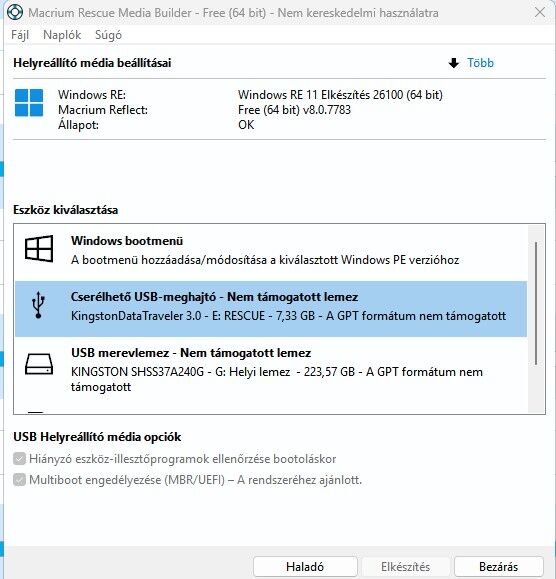Click the black down arrow beside Több
556x579 pixels.
454,63
